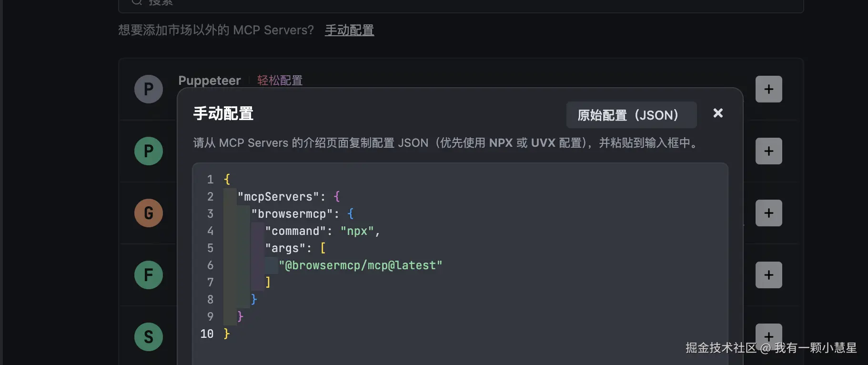Click the plus button in the G avatar row
The image size is (868, 365).
click(x=768, y=213)
